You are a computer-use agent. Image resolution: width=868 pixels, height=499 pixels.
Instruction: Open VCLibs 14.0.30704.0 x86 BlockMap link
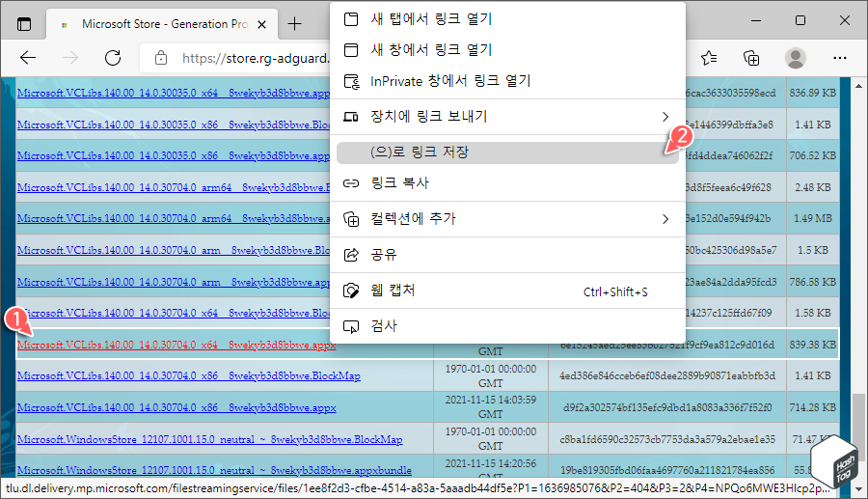pos(189,375)
